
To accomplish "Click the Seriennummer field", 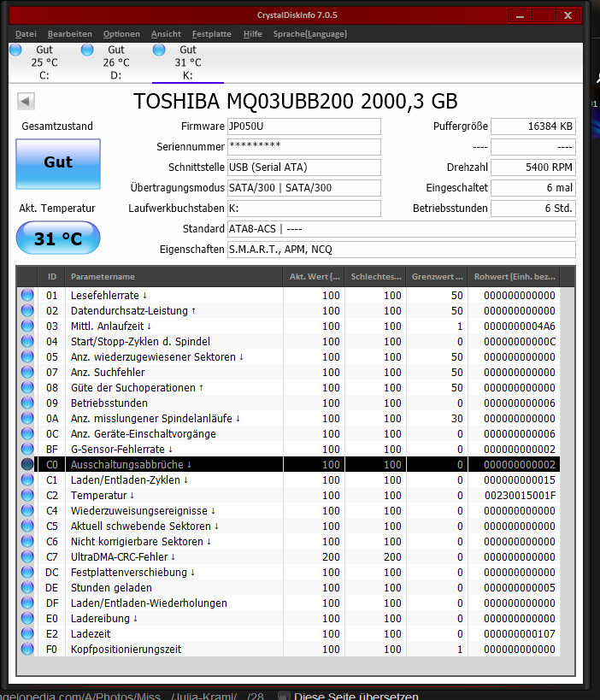I will 304,147.
